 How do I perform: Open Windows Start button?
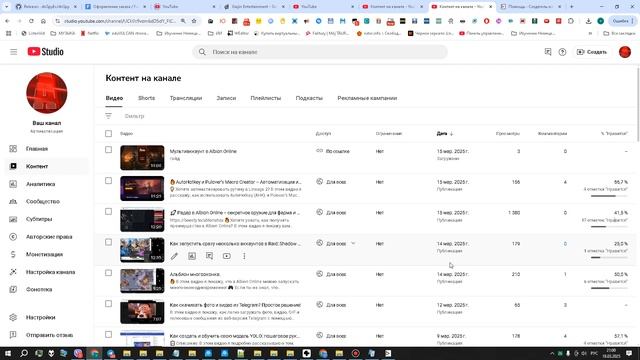[7, 353]
